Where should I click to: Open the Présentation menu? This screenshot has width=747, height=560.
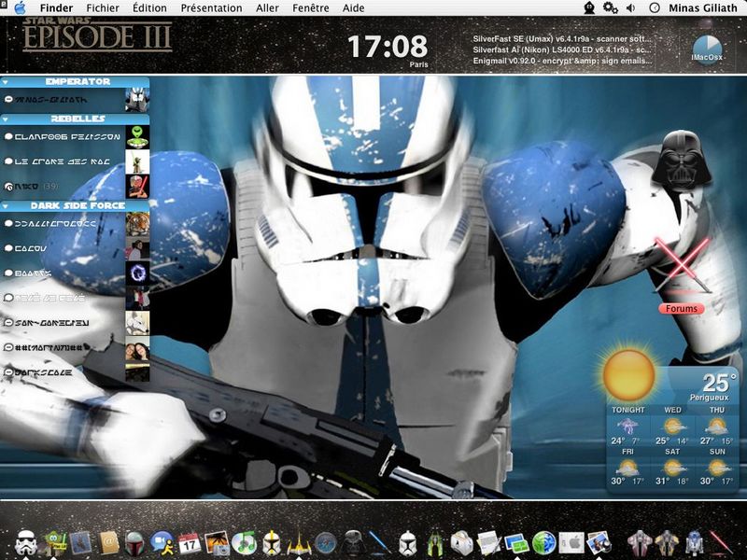click(212, 8)
